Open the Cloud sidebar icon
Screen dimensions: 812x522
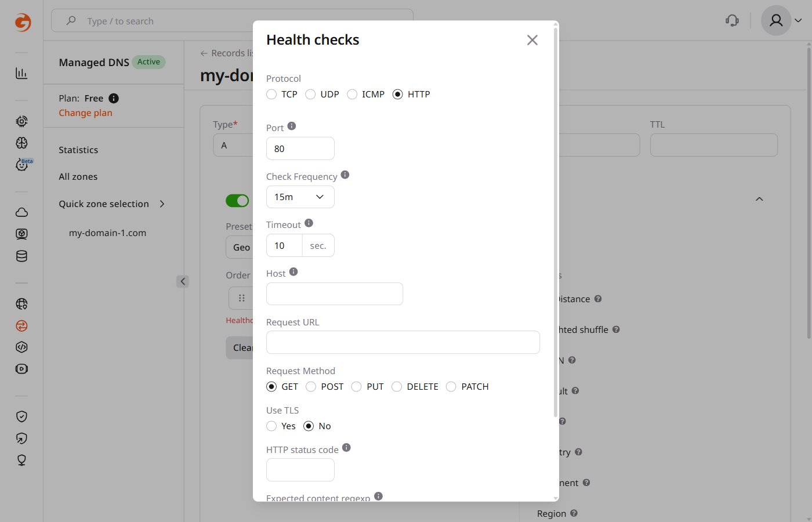[x=21, y=212]
